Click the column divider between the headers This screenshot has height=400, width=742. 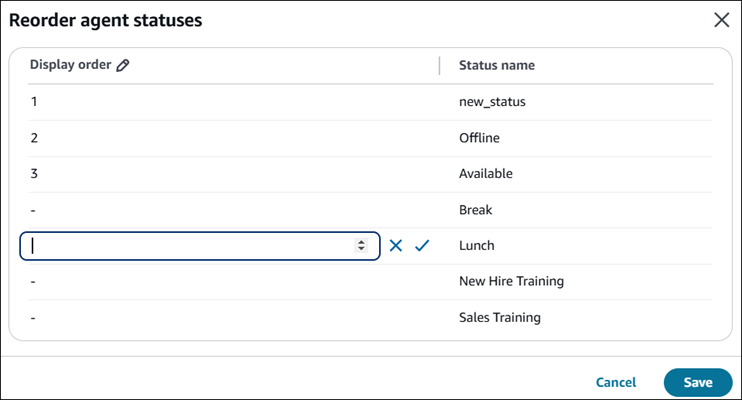439,65
